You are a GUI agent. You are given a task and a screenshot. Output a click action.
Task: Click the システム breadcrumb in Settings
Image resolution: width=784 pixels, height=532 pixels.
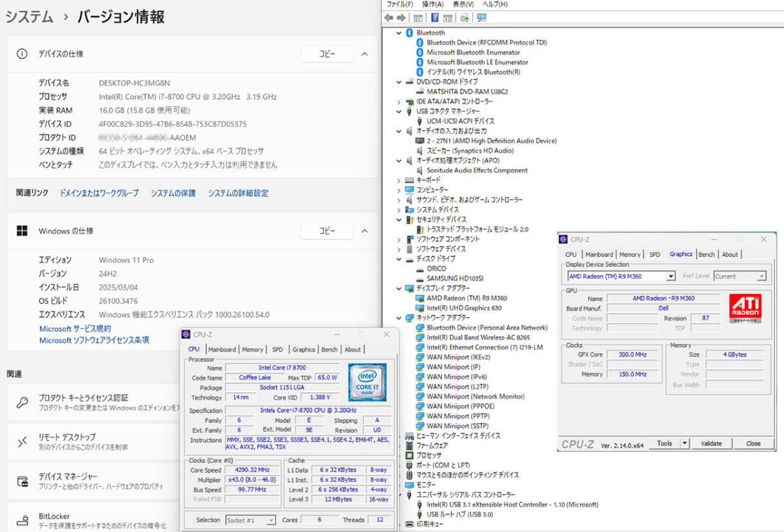click(x=29, y=17)
